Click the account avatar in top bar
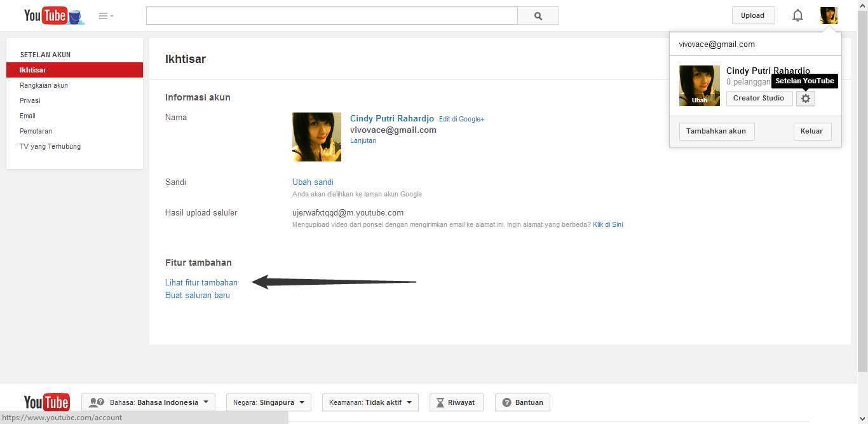This screenshot has width=868, height=424. (829, 15)
